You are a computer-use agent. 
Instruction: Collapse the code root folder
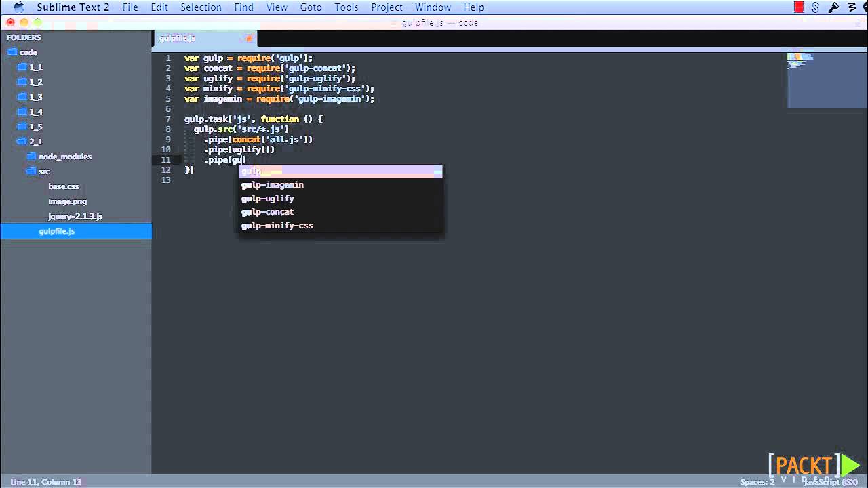pyautogui.click(x=12, y=52)
